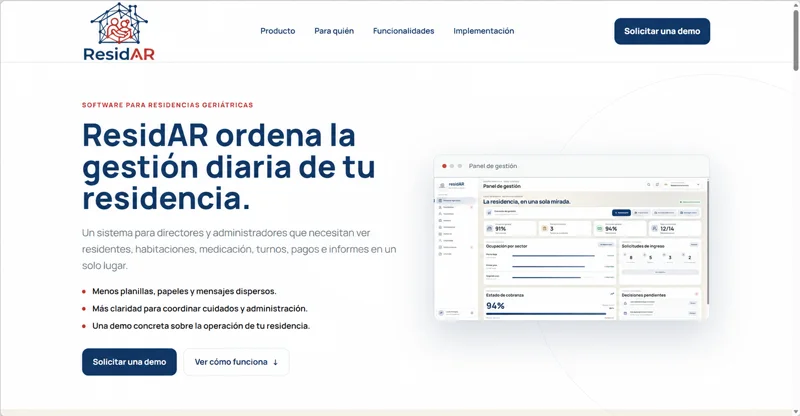
Task: Click the trend icon in Estado de cobranza
Action: coord(612,293)
